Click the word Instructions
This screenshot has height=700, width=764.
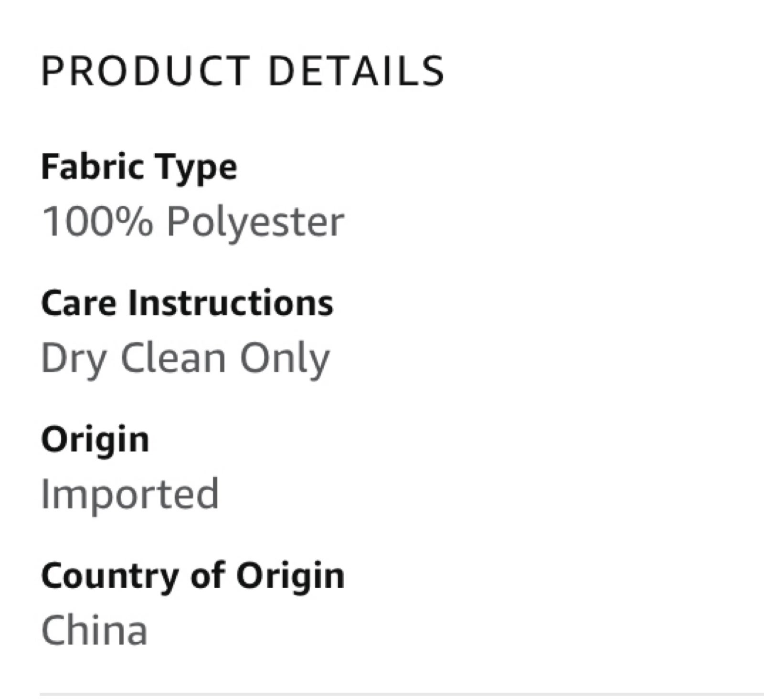tap(230, 303)
